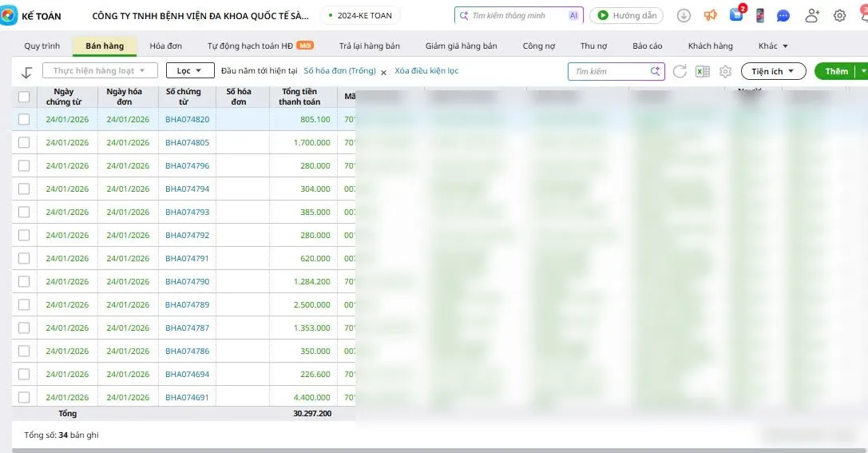868x453 pixels.
Task: Open the Hóa đơn tab
Action: click(x=165, y=46)
